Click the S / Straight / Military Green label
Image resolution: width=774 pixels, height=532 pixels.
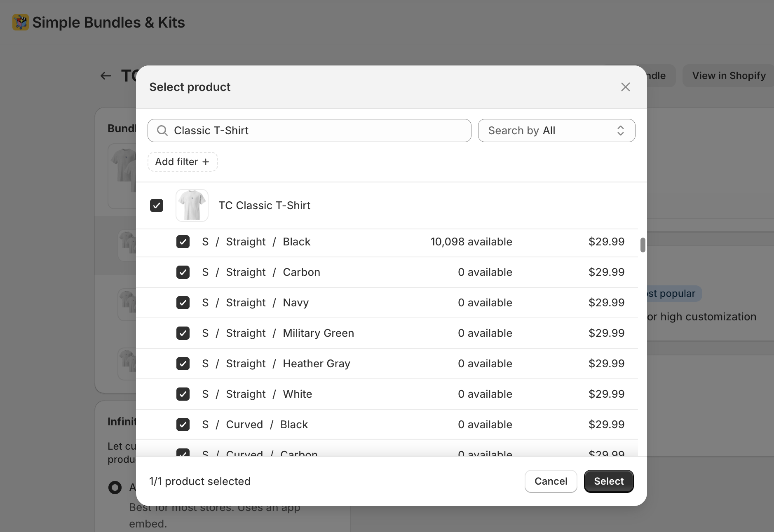click(278, 333)
